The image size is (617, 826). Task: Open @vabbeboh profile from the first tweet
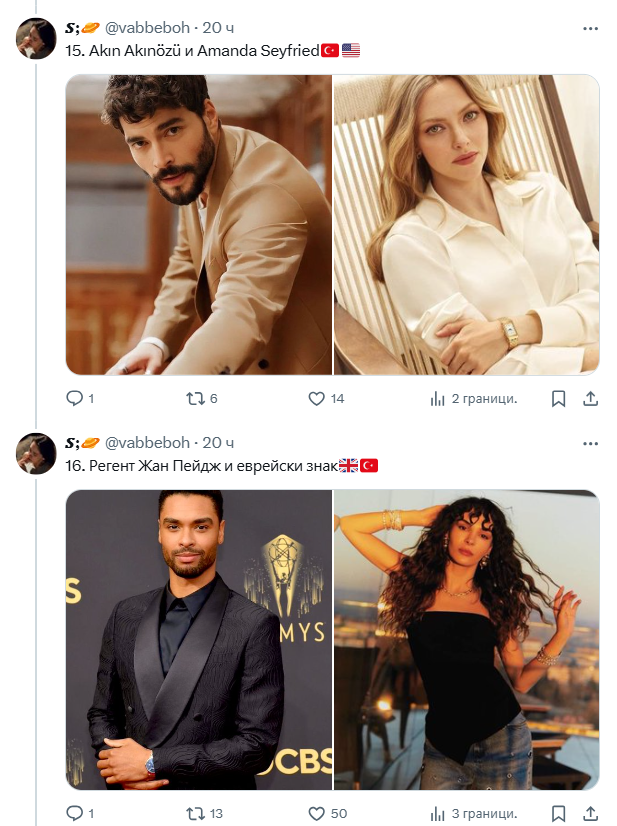click(x=146, y=28)
